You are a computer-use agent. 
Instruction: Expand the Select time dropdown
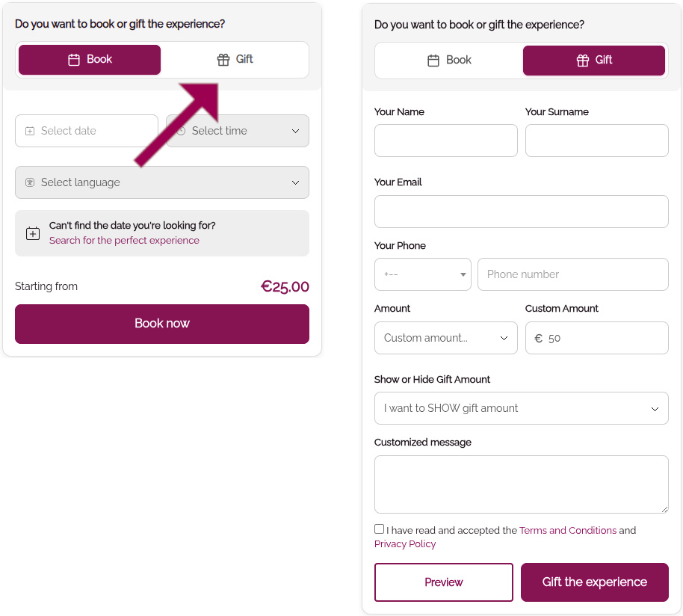pos(294,131)
